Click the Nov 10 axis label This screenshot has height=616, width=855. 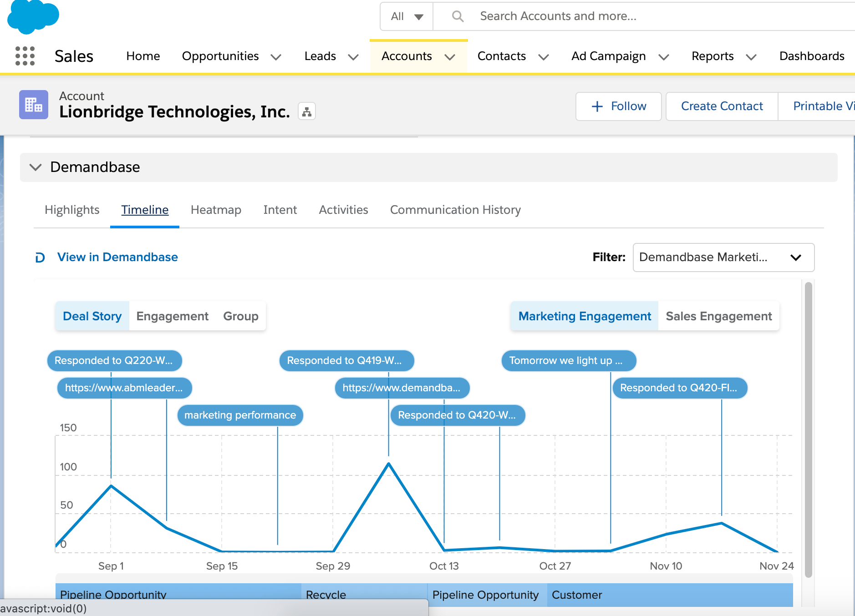666,566
